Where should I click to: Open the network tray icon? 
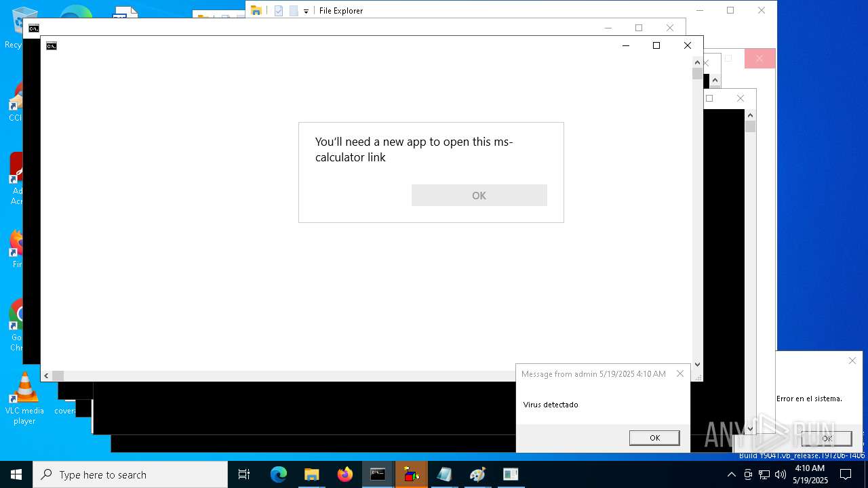pos(764,474)
